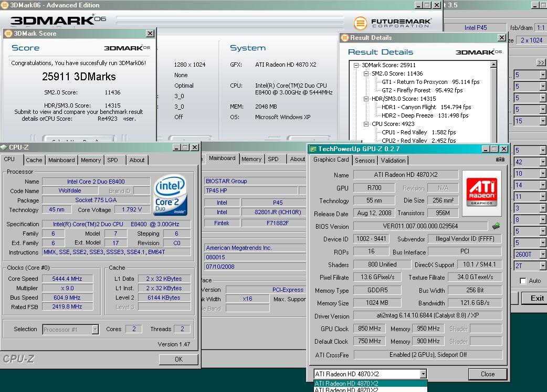Click the OK button in CPU-Z
This screenshot has width=547, height=392.
point(178,359)
